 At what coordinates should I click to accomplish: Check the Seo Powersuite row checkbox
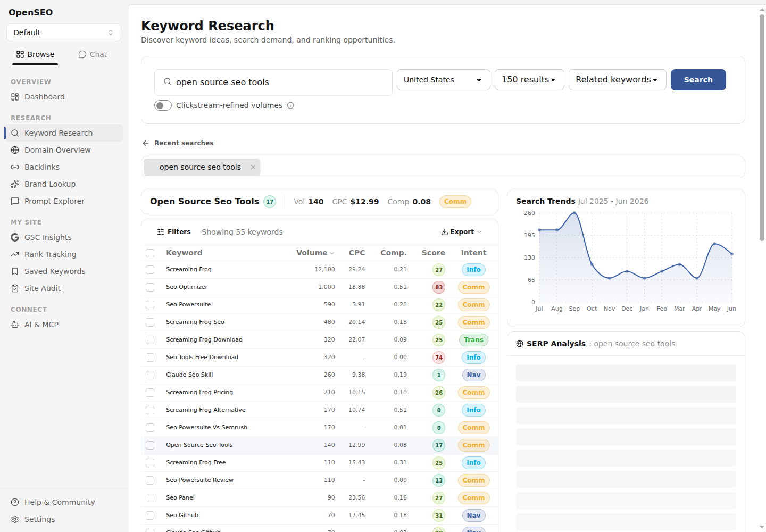(150, 305)
